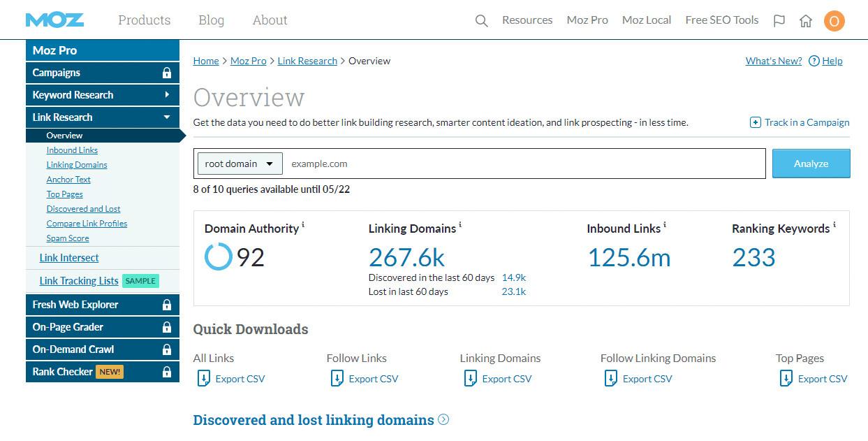868x441 pixels.
Task: Click the Analyze button
Action: pos(811,163)
